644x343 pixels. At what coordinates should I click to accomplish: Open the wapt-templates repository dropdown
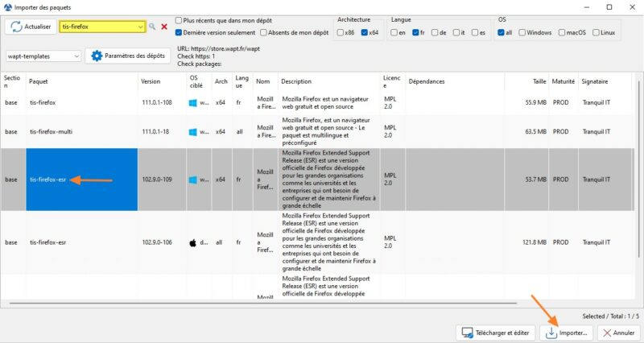(x=43, y=56)
